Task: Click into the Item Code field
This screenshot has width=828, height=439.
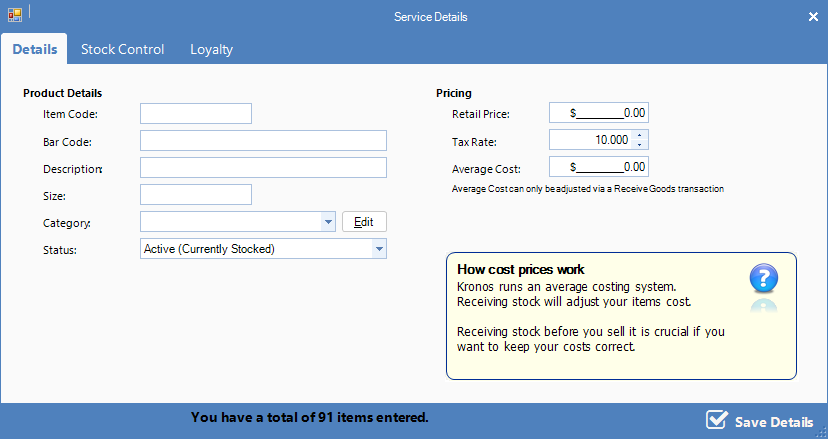Action: click(196, 114)
